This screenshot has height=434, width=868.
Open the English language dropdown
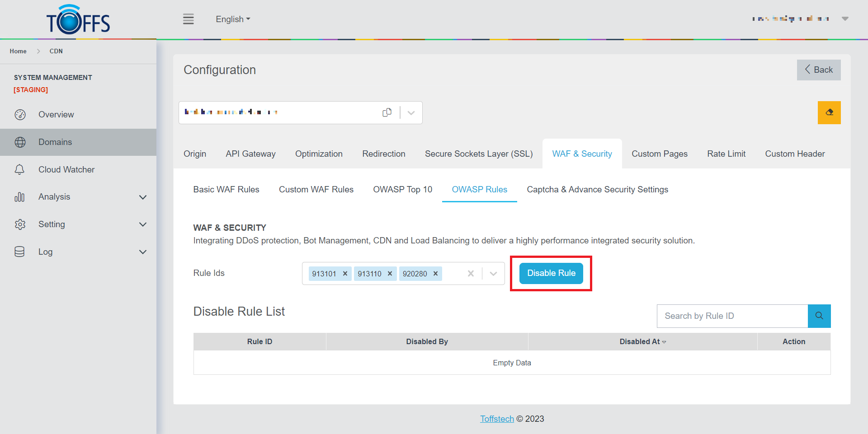click(x=232, y=19)
